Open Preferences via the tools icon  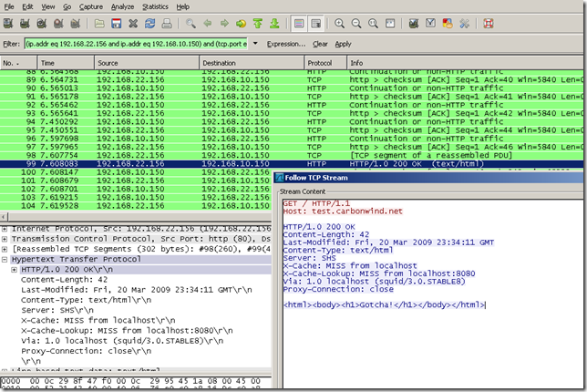click(x=464, y=24)
